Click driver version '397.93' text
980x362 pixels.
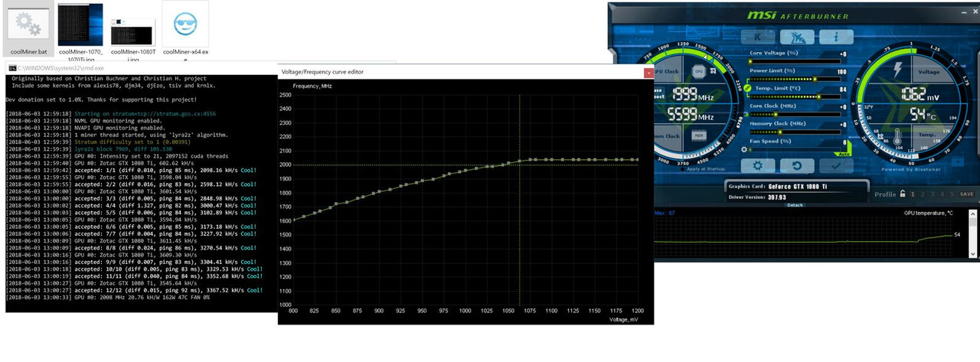[x=777, y=197]
